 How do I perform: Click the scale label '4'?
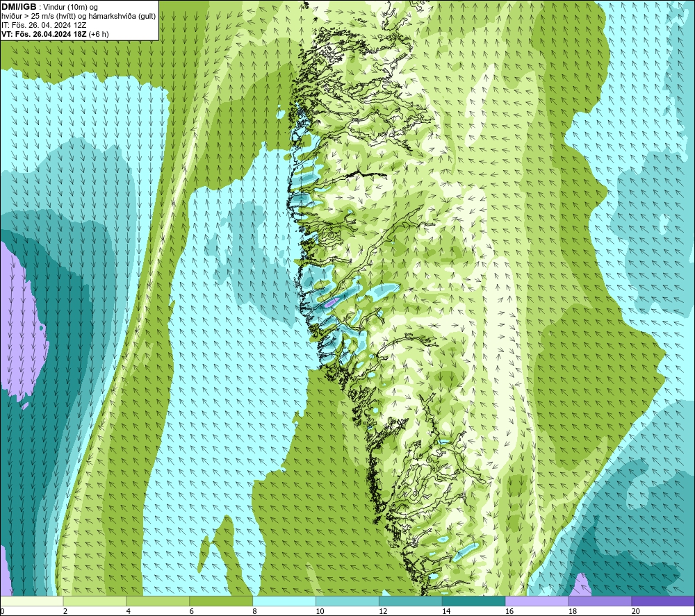pos(129,611)
